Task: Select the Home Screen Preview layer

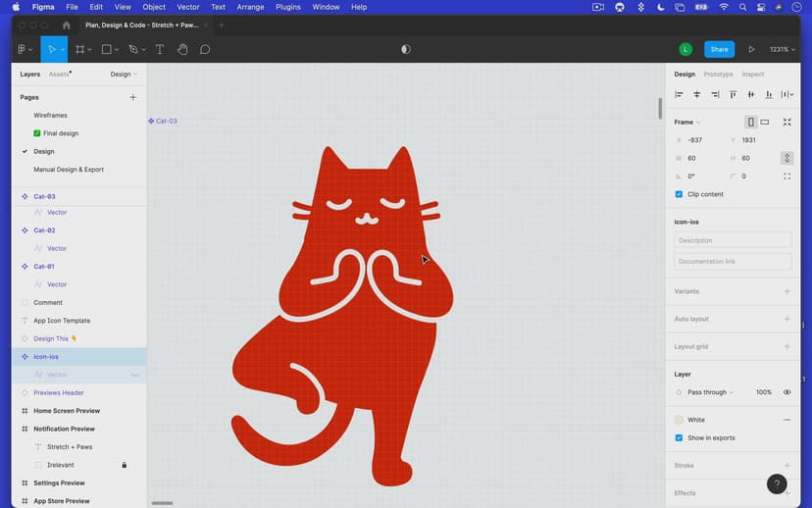Action: 67,411
